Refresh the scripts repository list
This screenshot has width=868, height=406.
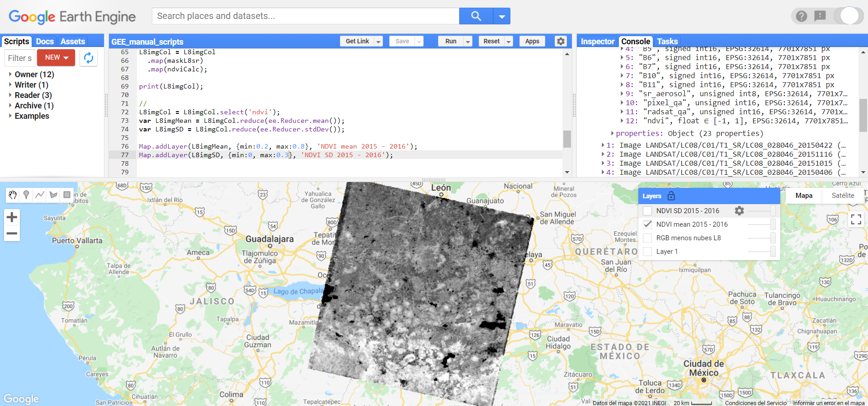pos(89,58)
